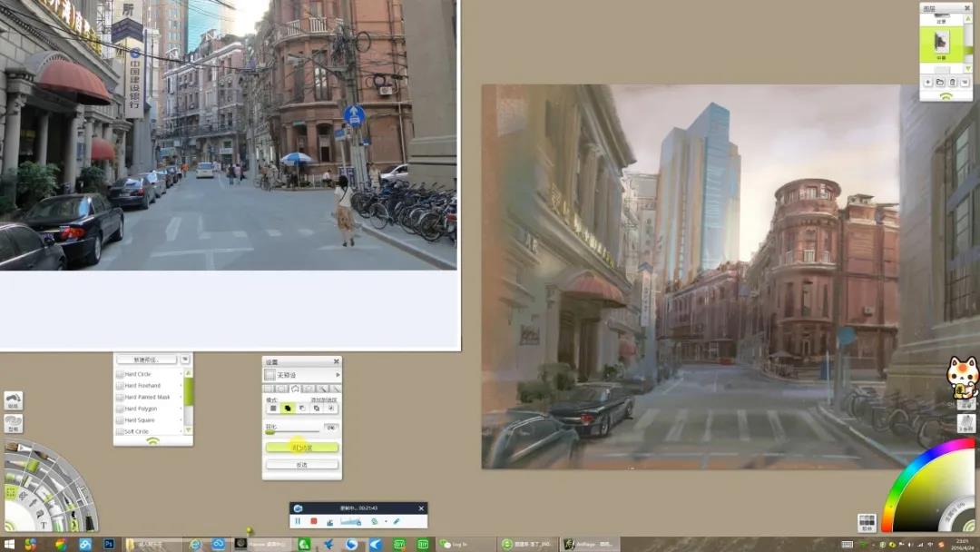The width and height of the screenshot is (980, 552).
Task: Adjust the feather slider in settings
Action: 292,431
